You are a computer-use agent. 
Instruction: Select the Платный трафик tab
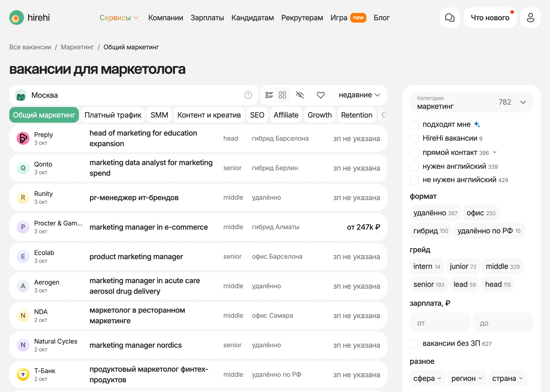pyautogui.click(x=113, y=115)
